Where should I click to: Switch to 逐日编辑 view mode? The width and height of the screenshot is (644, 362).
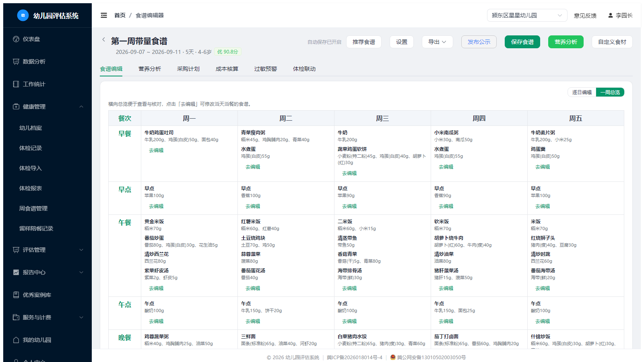pos(582,92)
